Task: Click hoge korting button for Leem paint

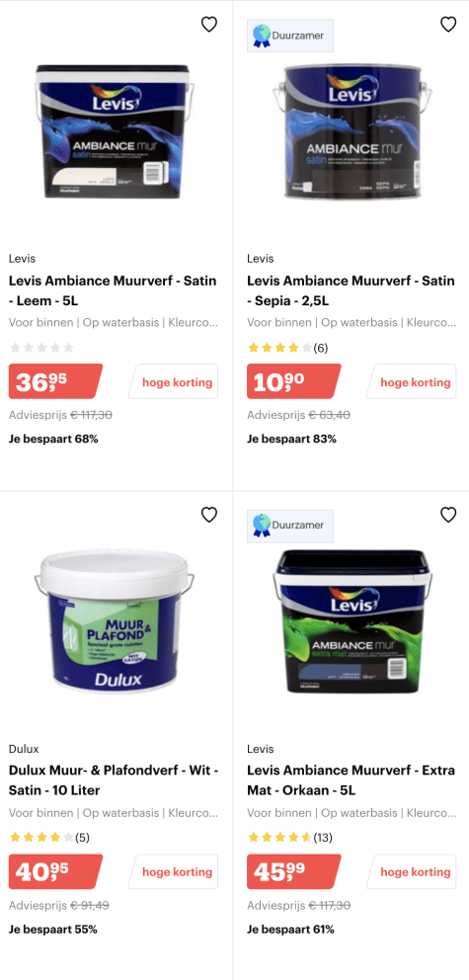Action: coord(174,381)
